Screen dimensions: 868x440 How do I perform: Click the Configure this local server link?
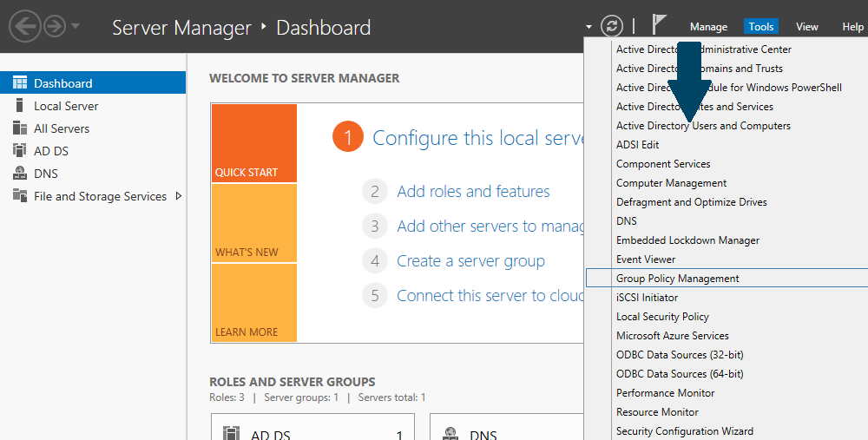click(x=477, y=138)
